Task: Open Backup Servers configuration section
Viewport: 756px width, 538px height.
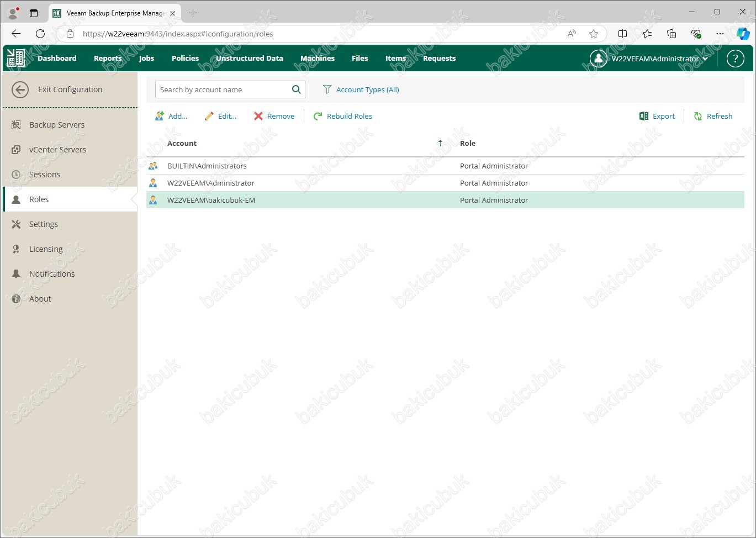Action: [x=57, y=125]
